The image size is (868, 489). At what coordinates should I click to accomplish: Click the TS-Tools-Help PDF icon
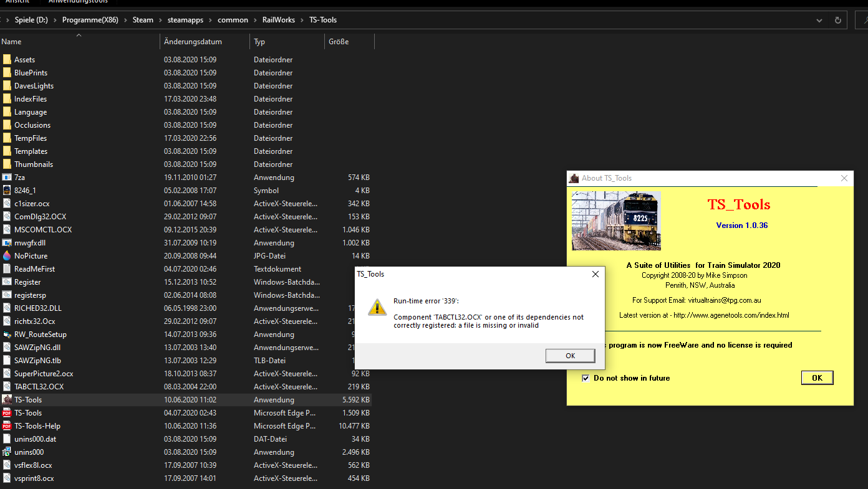tap(7, 426)
